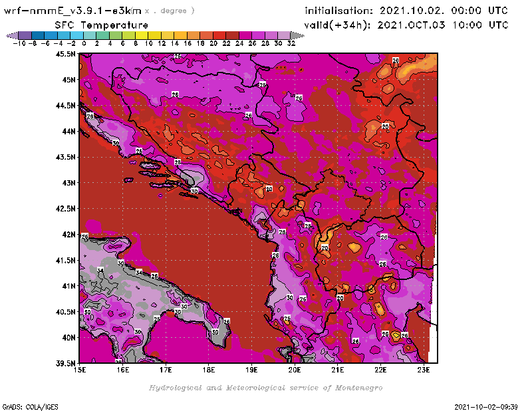Click the legend value '-10'
The image size is (532, 411).
(19, 43)
